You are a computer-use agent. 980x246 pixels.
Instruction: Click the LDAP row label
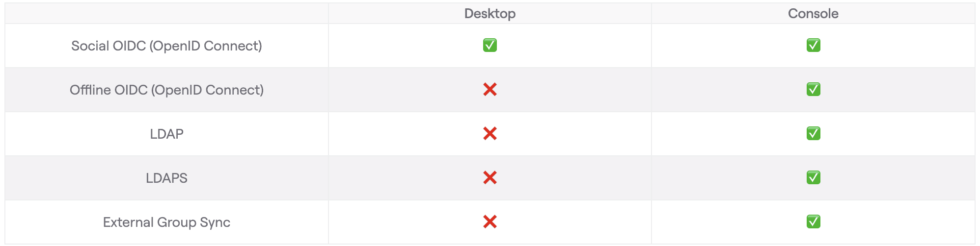click(x=166, y=134)
